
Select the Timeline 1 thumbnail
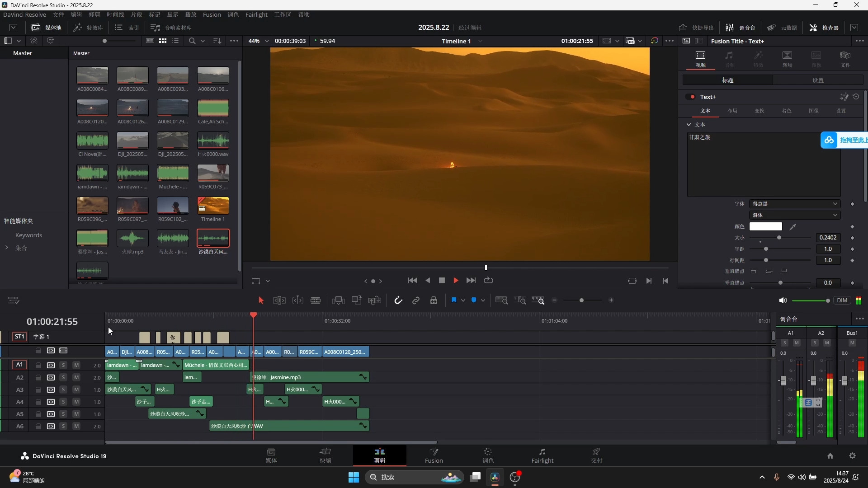[x=213, y=206]
